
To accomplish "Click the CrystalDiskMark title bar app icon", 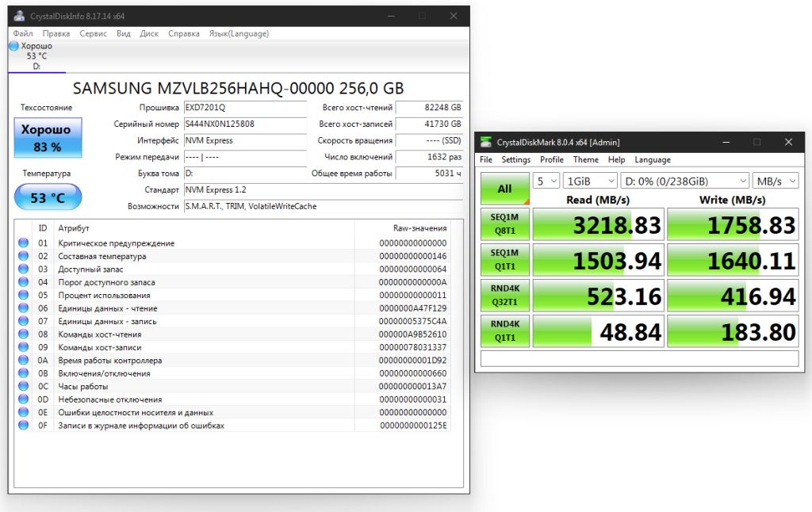I will [x=486, y=142].
